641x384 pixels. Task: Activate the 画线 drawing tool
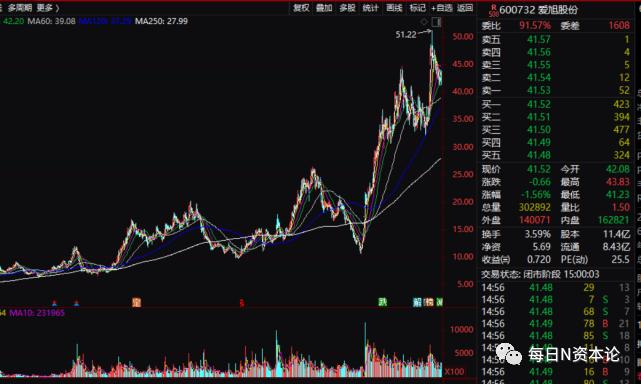394,8
